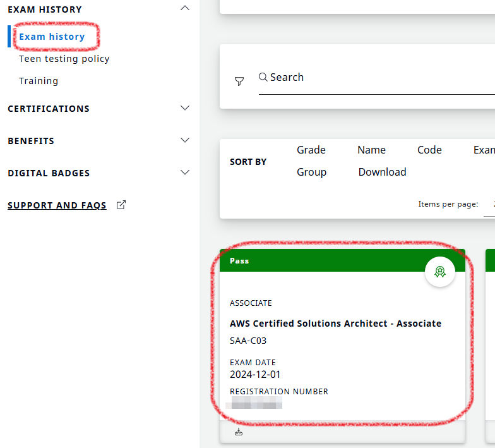
Task: Open the Exam history sidebar link
Action: point(52,37)
